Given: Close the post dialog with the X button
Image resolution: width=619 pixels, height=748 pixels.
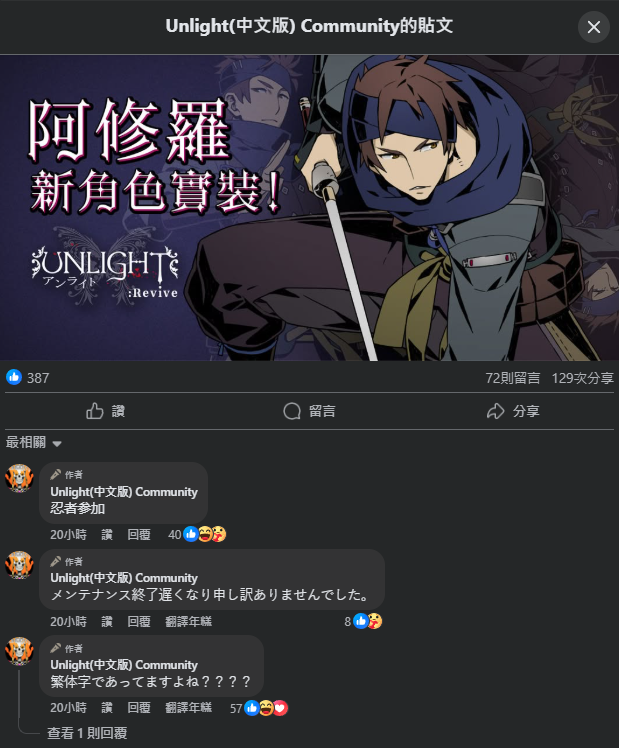Looking at the screenshot, I should (594, 27).
